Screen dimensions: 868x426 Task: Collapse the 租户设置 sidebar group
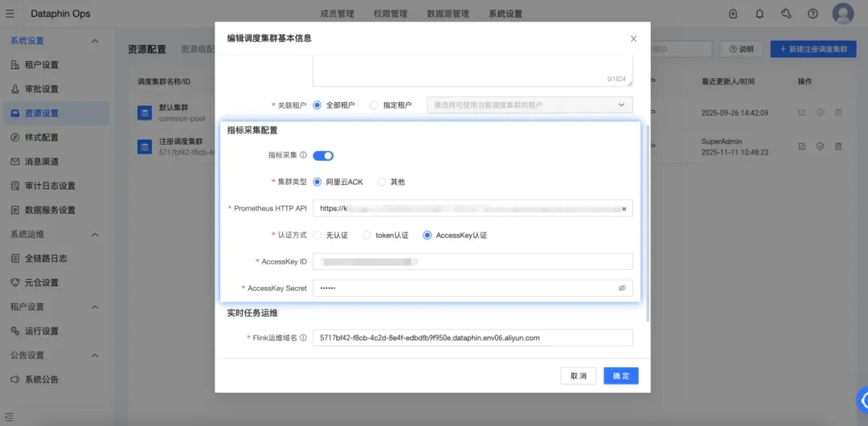[x=95, y=307]
